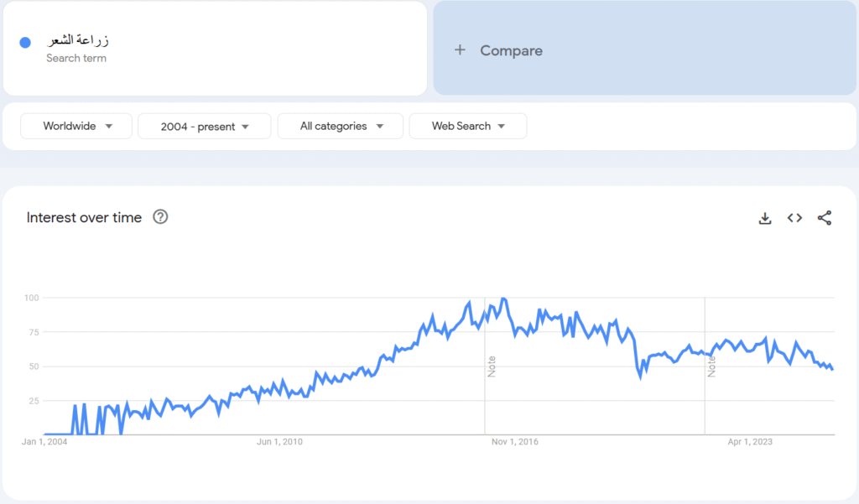Screen dimensions: 859x504
Task: Open the Interest over time help icon
Action: pyautogui.click(x=160, y=217)
